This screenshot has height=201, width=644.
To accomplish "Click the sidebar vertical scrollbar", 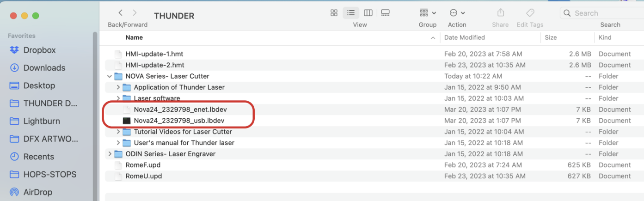I will [95, 116].
